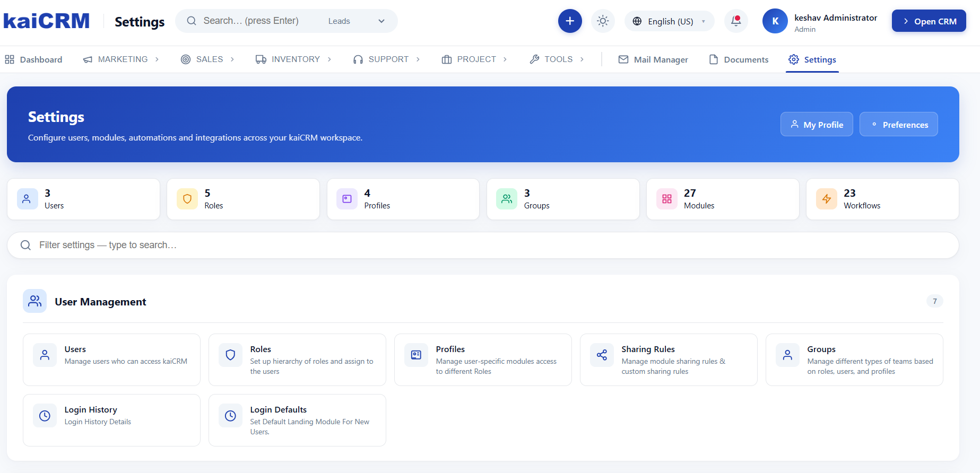Click the User Management count badge 7

935,301
